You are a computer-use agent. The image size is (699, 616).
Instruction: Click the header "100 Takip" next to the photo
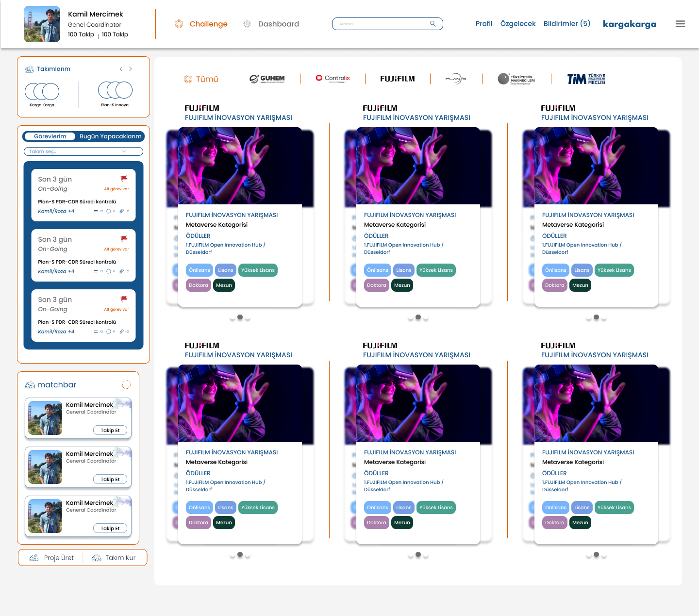(81, 34)
